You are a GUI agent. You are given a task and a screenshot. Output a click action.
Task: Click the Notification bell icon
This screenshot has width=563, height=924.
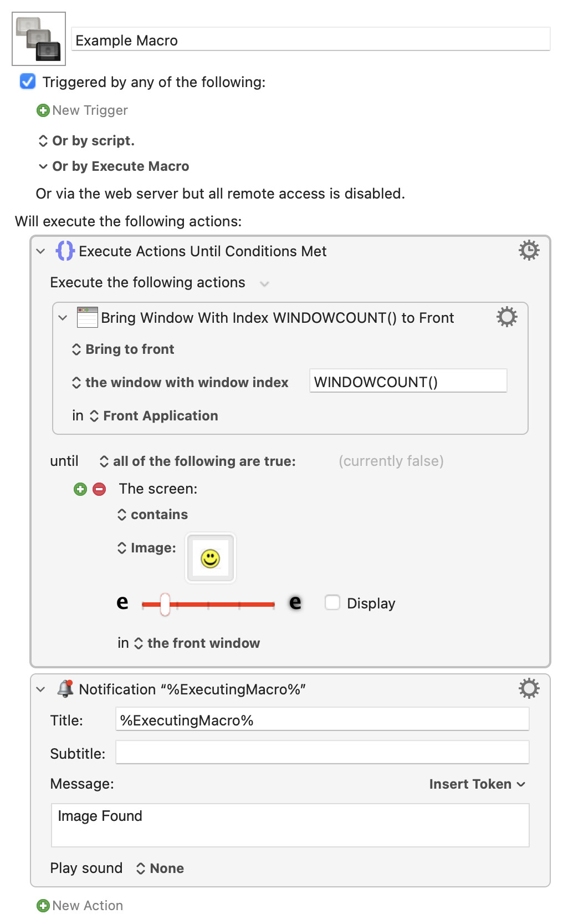(x=65, y=689)
